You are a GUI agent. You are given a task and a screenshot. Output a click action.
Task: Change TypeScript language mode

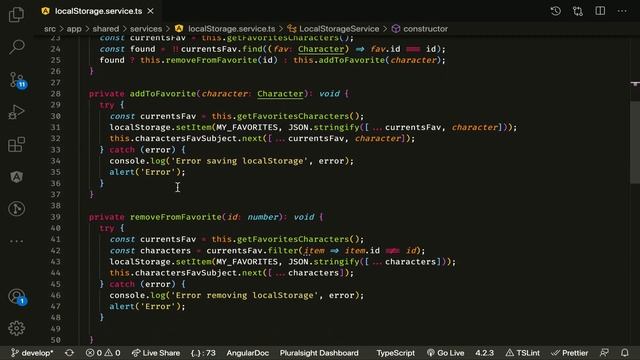(395, 353)
